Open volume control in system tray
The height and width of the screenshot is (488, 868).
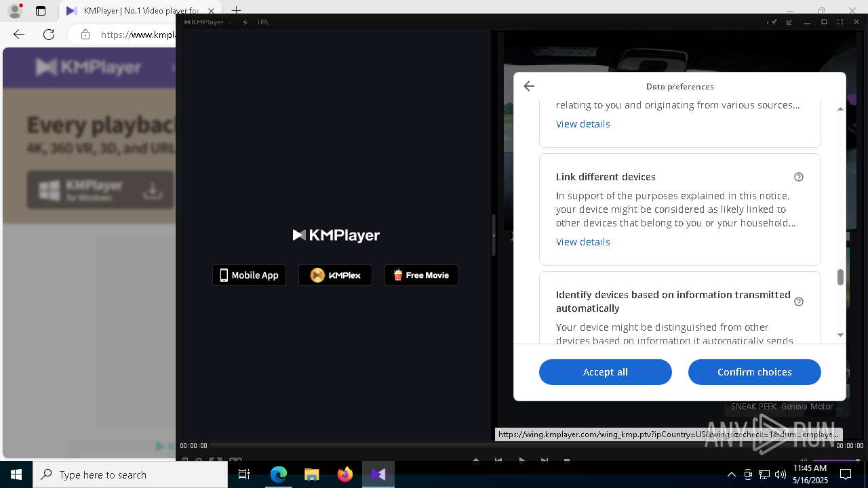pyautogui.click(x=781, y=474)
